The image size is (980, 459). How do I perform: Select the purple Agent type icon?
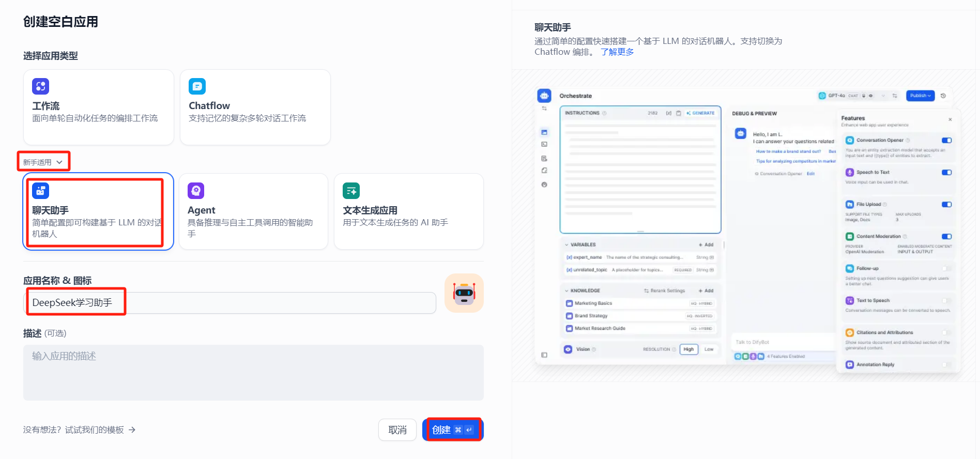tap(196, 191)
